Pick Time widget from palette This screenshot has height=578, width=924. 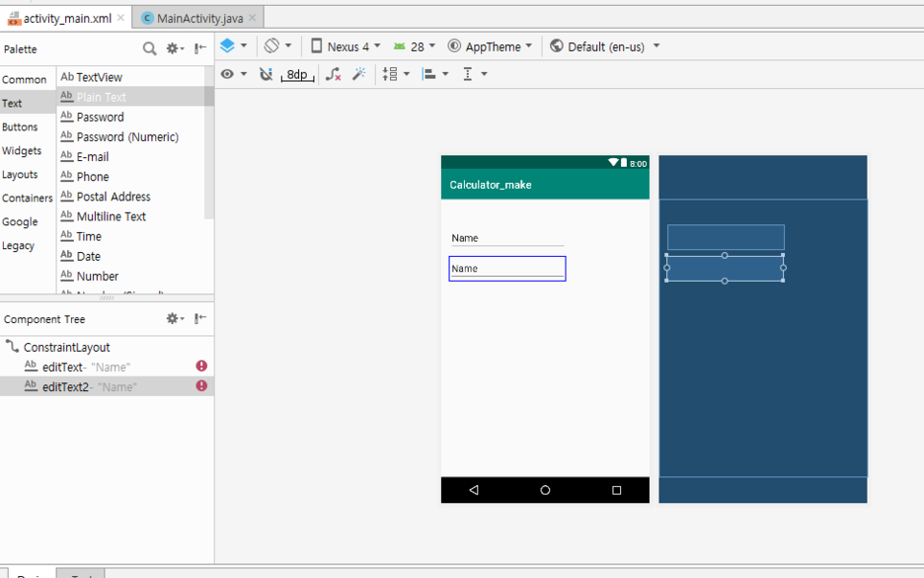[x=131, y=236]
